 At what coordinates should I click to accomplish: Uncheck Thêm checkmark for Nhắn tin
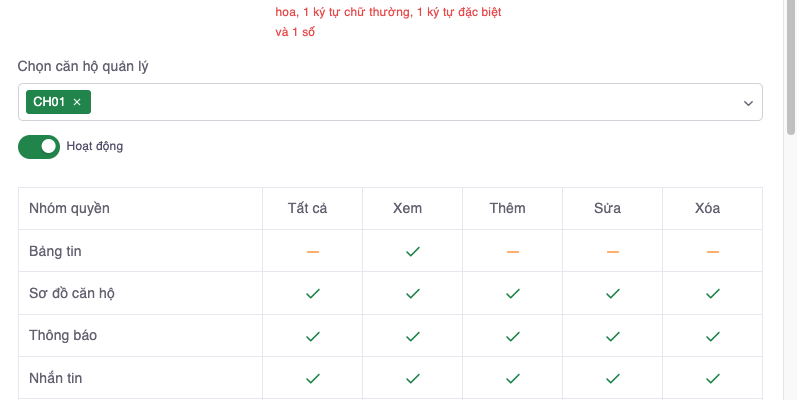pos(512,378)
